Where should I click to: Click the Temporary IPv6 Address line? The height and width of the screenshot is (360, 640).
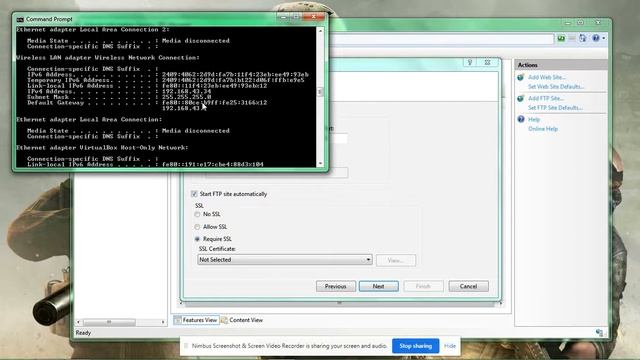point(166,80)
